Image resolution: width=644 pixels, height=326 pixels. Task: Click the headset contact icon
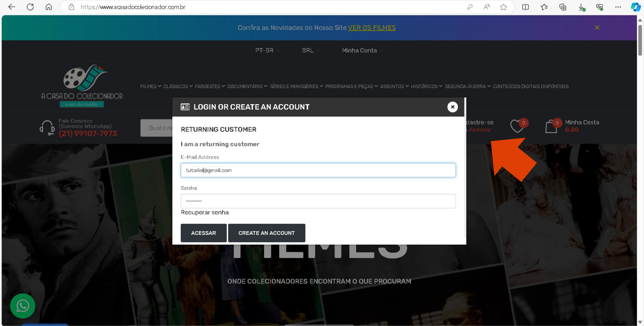(x=47, y=128)
